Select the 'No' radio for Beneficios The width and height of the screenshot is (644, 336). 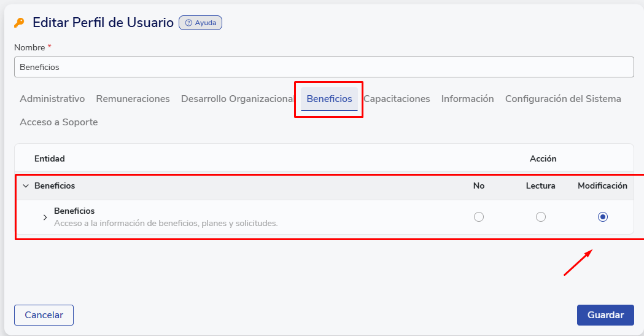pyautogui.click(x=479, y=217)
